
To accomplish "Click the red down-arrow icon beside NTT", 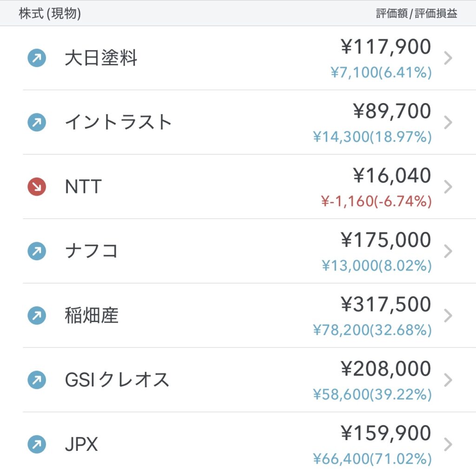I will point(37,187).
